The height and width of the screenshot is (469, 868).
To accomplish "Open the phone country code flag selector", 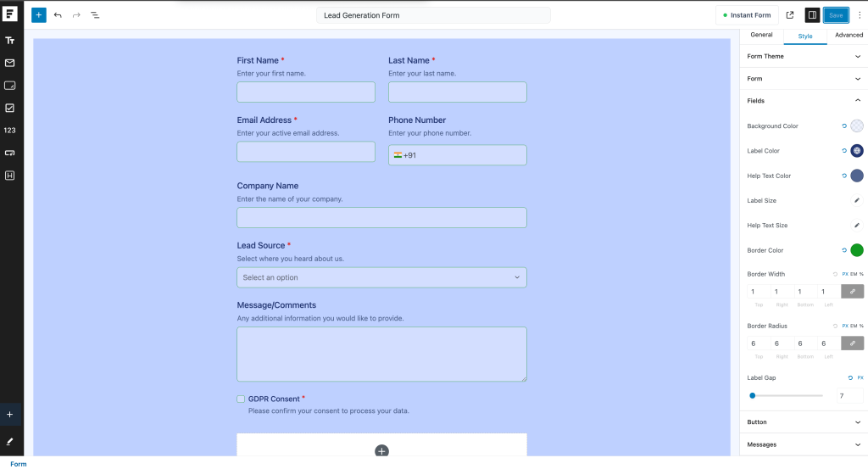I will point(398,155).
